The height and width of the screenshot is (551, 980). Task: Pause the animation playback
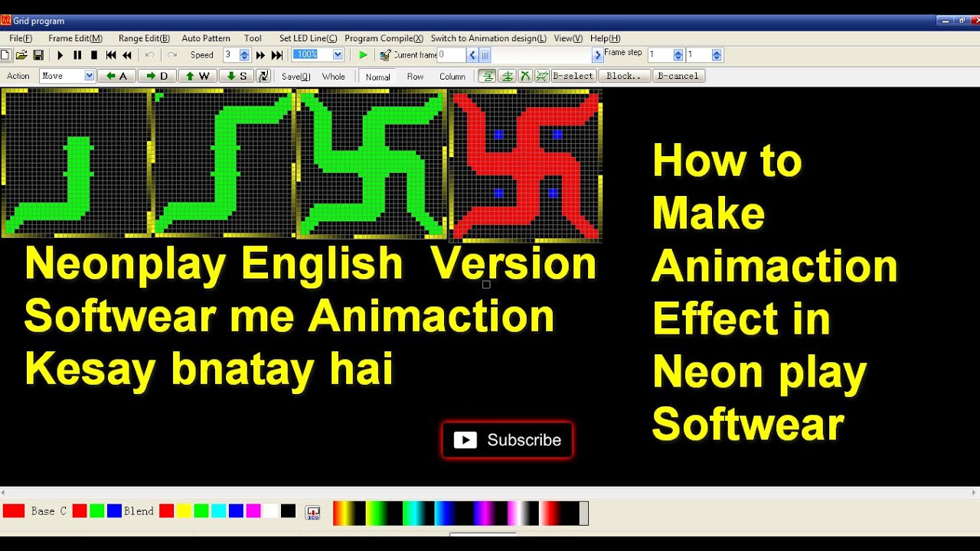point(77,55)
